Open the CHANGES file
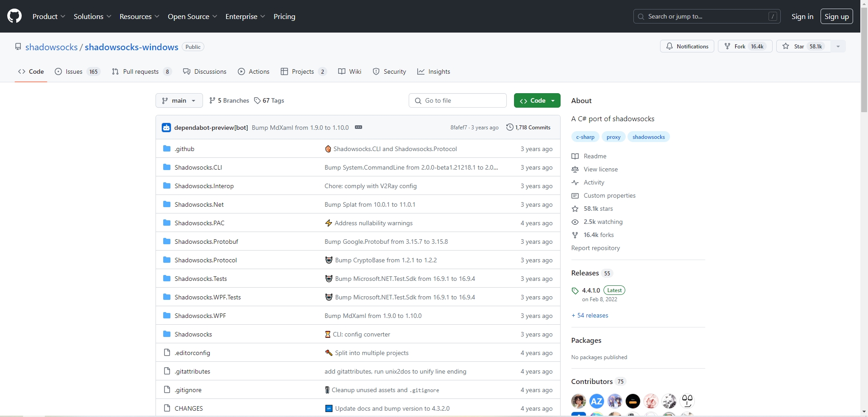This screenshot has height=417, width=868. click(x=189, y=408)
